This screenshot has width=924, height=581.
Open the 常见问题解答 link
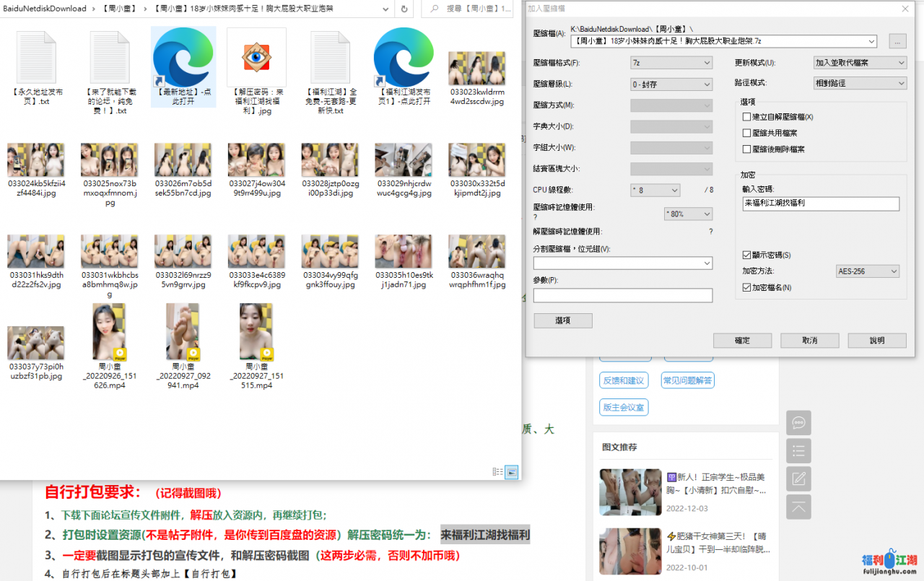(688, 380)
